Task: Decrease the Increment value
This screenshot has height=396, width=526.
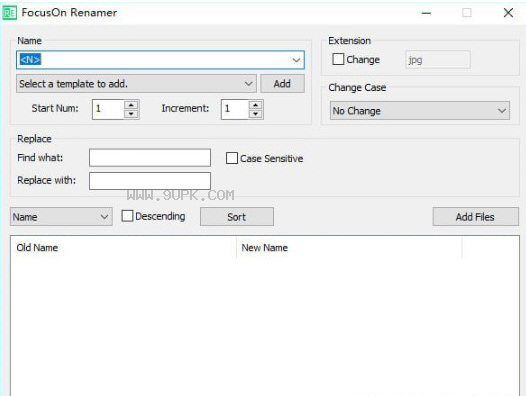Action: (256, 114)
